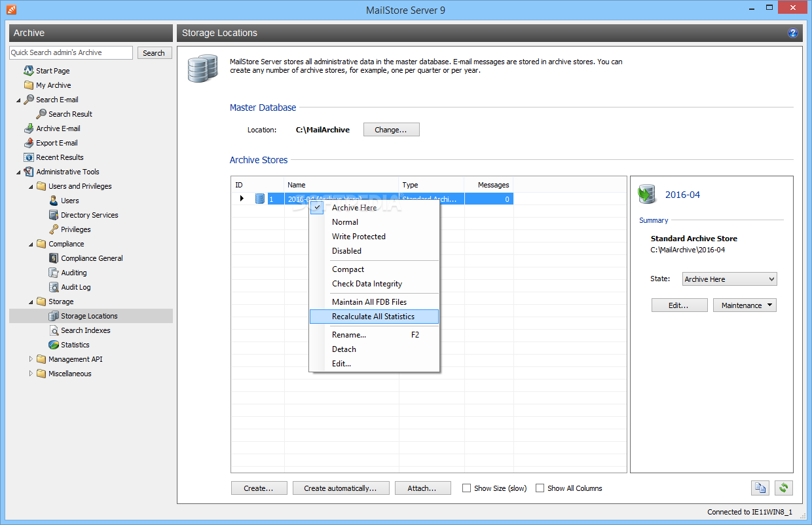Click the Search button beside quick search
The image size is (812, 525).
(155, 53)
